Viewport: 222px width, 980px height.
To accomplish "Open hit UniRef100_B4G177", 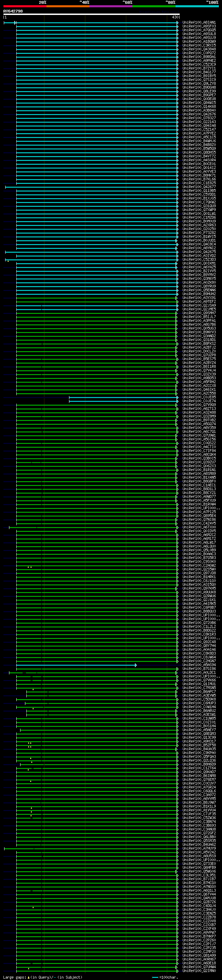I will [x=199, y=72].
